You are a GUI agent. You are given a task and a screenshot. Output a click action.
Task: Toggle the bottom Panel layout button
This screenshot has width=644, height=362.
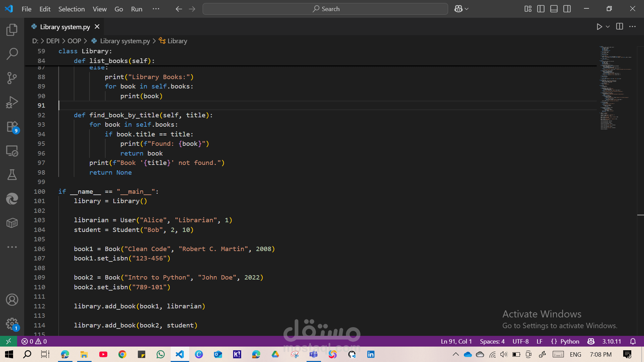coord(554,9)
